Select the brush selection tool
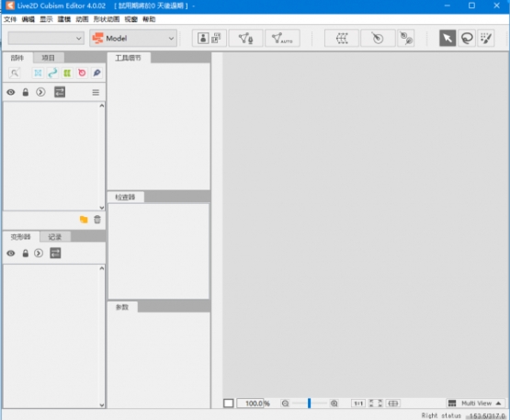This screenshot has width=510, height=420. (486, 39)
